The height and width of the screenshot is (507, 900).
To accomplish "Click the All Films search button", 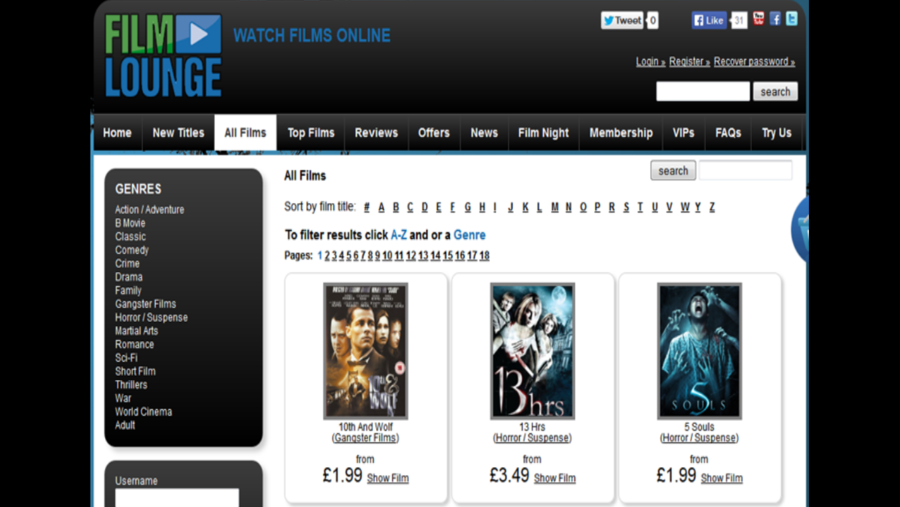I will point(673,171).
